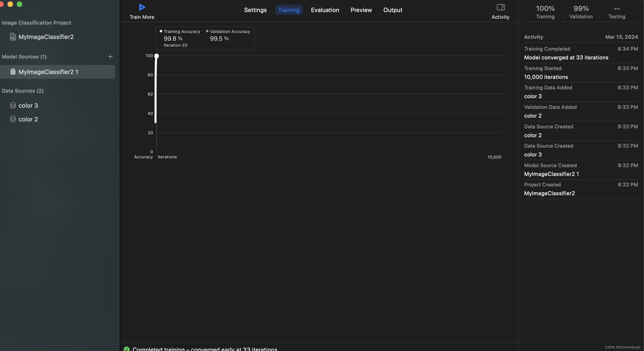Add a model source with plus icon
This screenshot has width=644, height=351.
pos(110,57)
